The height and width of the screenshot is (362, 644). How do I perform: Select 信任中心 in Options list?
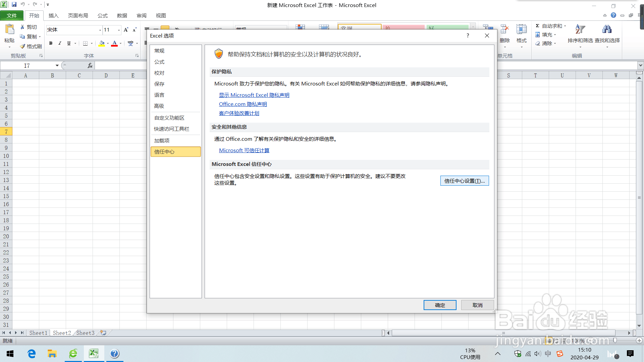176,152
